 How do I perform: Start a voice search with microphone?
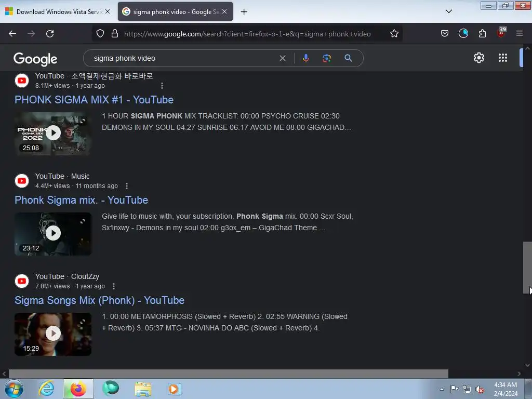coord(305,58)
